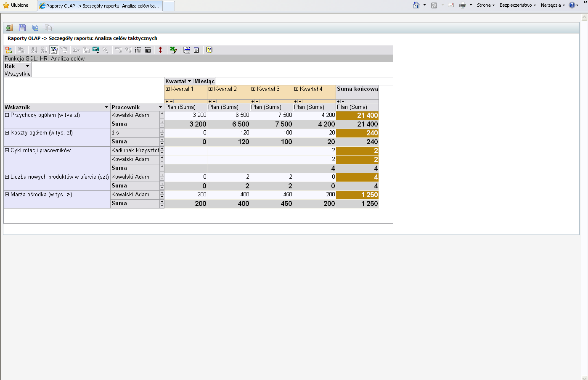588x380 pixels.
Task: Click the Read Mail envelope icon
Action: click(451, 5)
